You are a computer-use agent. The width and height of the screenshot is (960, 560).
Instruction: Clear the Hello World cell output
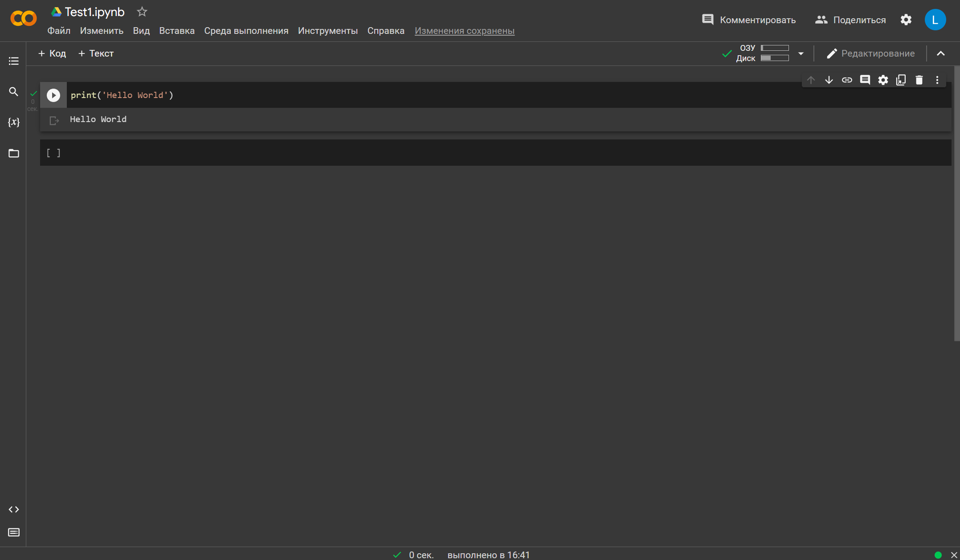[54, 120]
